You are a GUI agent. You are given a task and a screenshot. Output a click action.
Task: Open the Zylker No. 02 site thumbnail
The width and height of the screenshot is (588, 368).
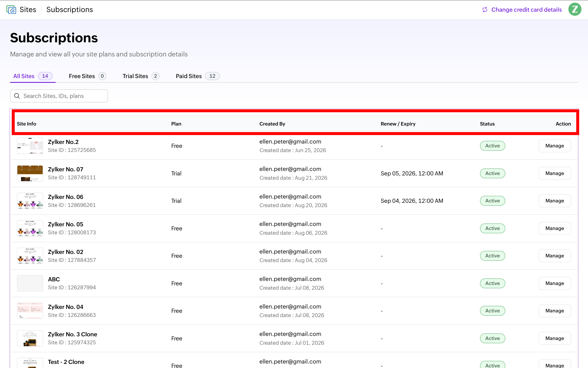tap(30, 256)
